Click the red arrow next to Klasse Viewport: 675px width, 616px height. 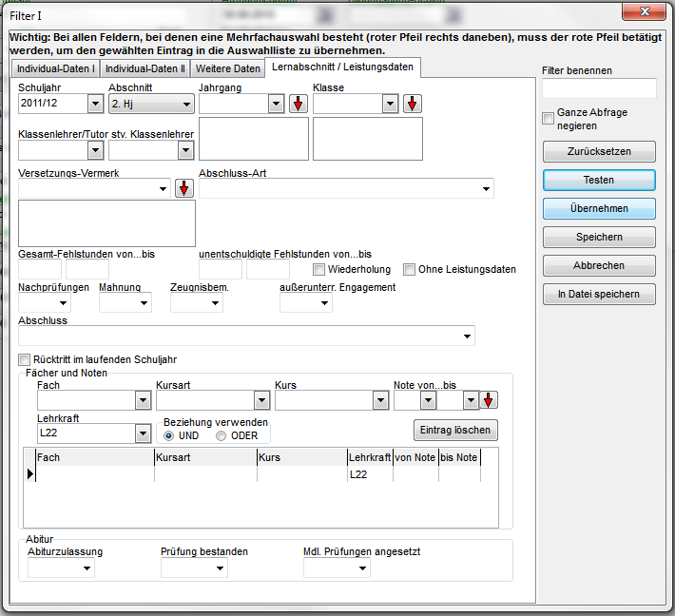413,104
